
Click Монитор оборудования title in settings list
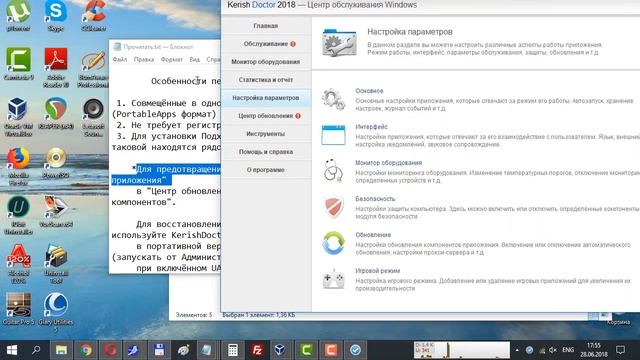tap(388, 162)
